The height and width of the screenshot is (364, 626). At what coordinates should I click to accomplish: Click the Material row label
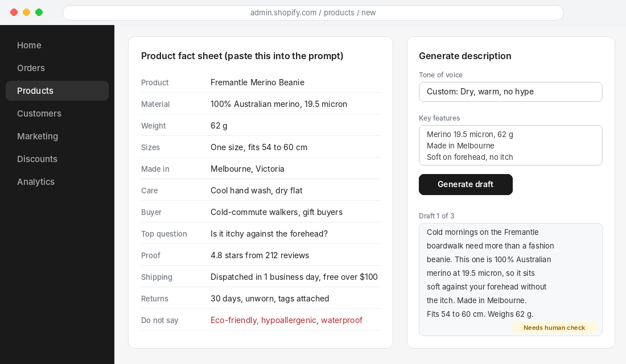click(x=155, y=104)
